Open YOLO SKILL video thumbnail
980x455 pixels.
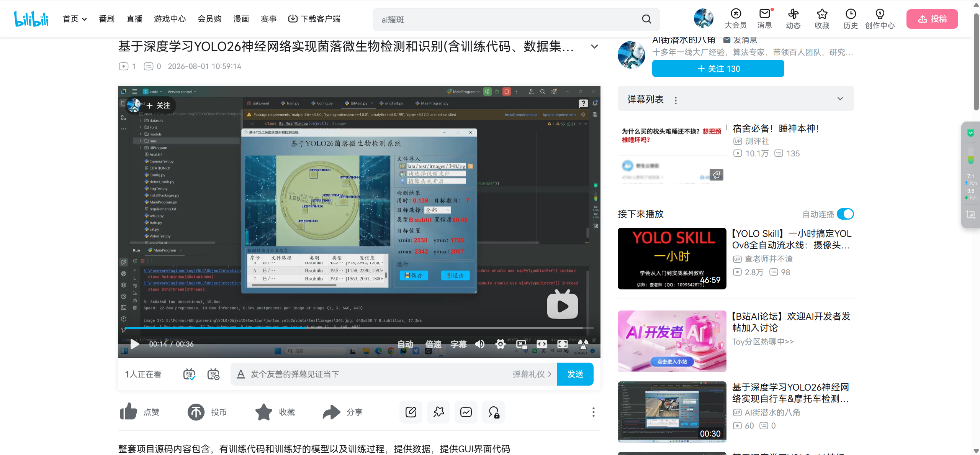coord(672,258)
